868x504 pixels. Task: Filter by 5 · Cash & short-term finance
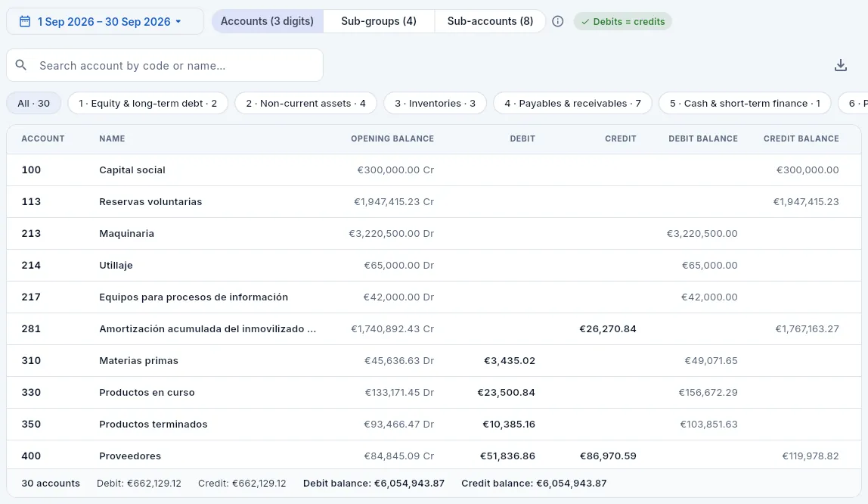pos(745,103)
